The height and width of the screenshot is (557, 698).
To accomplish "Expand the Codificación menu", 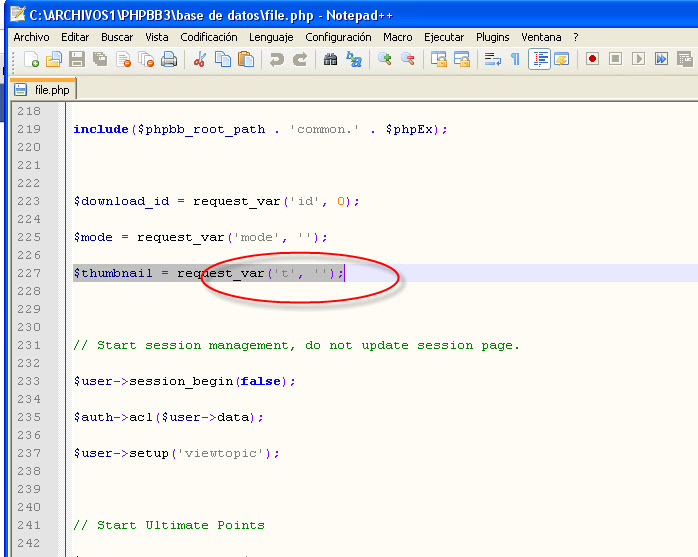I will pyautogui.click(x=209, y=37).
